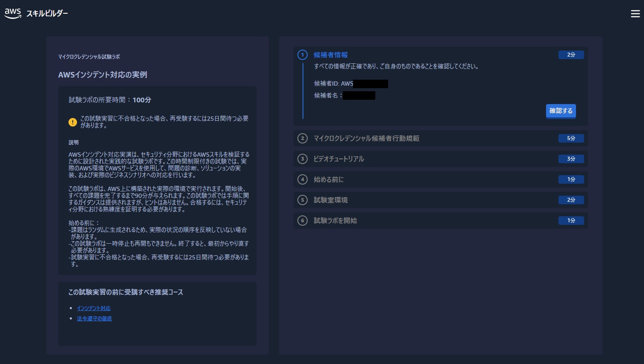Click the 2分 badge on 試験室環境
The image size is (644, 364).
571,200
